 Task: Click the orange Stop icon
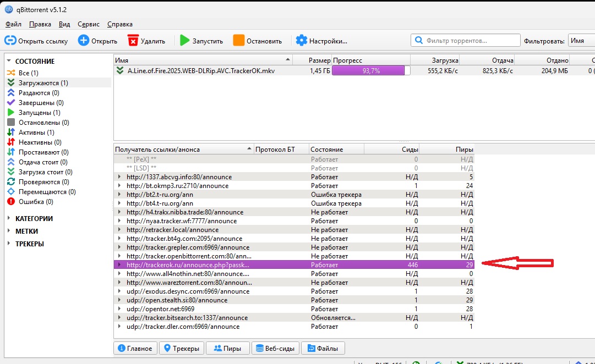click(x=239, y=41)
